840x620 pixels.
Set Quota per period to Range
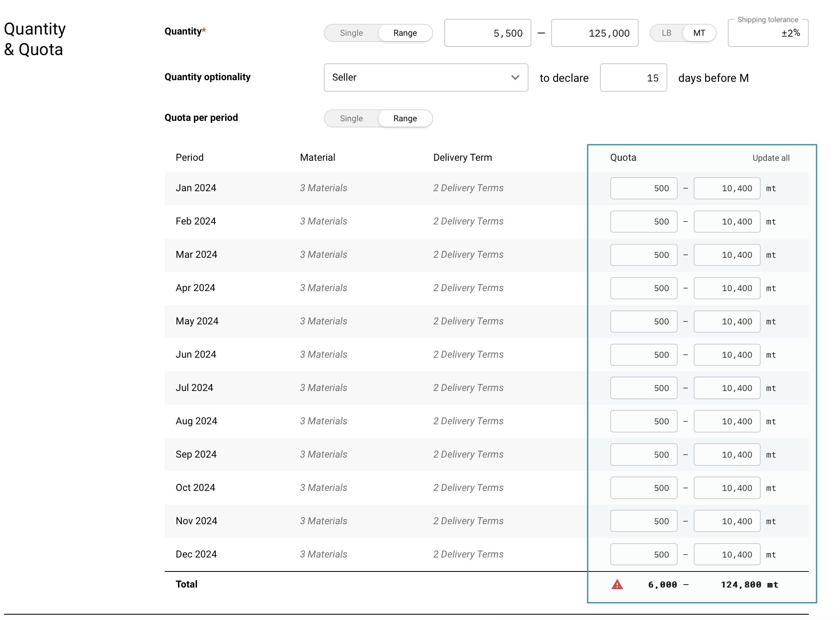(x=405, y=118)
